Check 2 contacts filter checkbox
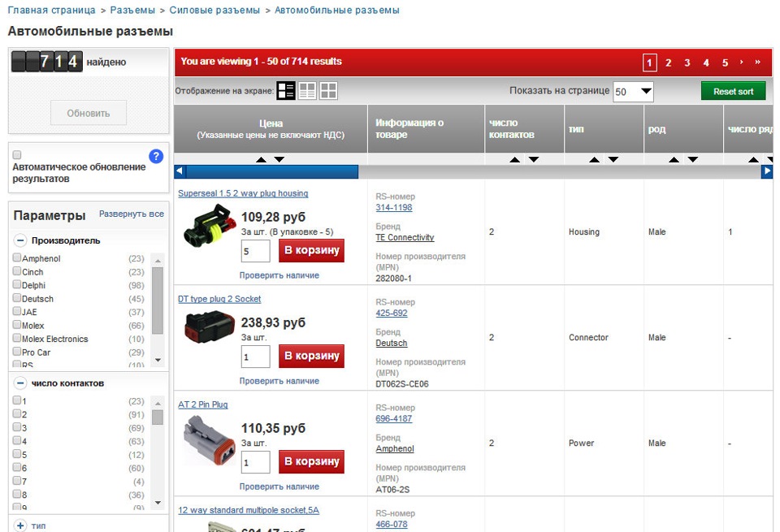Screen dimensions: 780x532 tap(17, 413)
